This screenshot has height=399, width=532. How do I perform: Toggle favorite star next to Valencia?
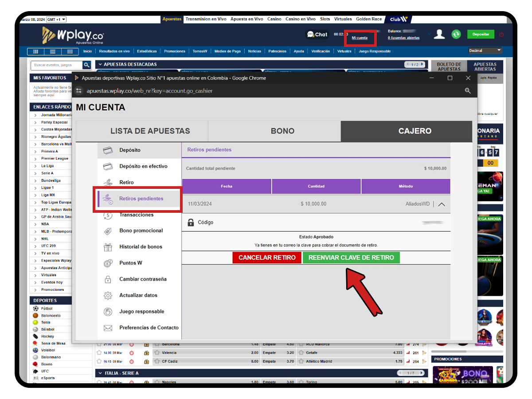pyautogui.click(x=157, y=353)
